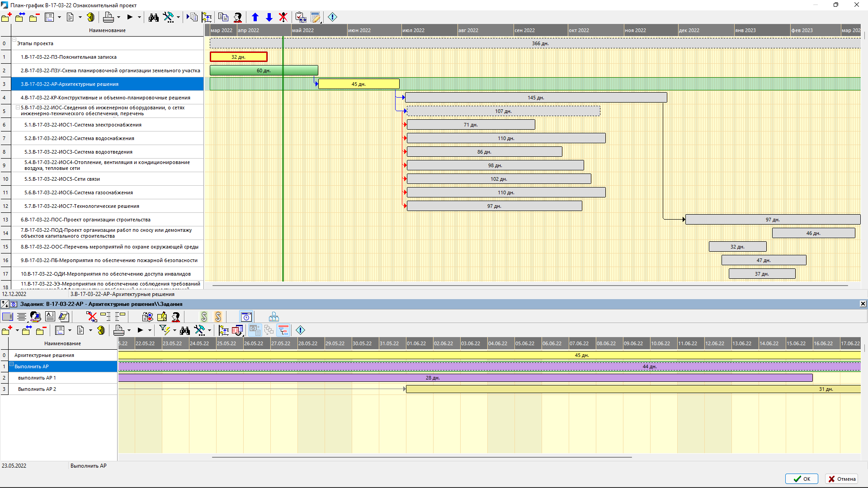Click the yellow 45 дн. Gantt bar
The width and height of the screenshot is (868, 488).
point(359,84)
